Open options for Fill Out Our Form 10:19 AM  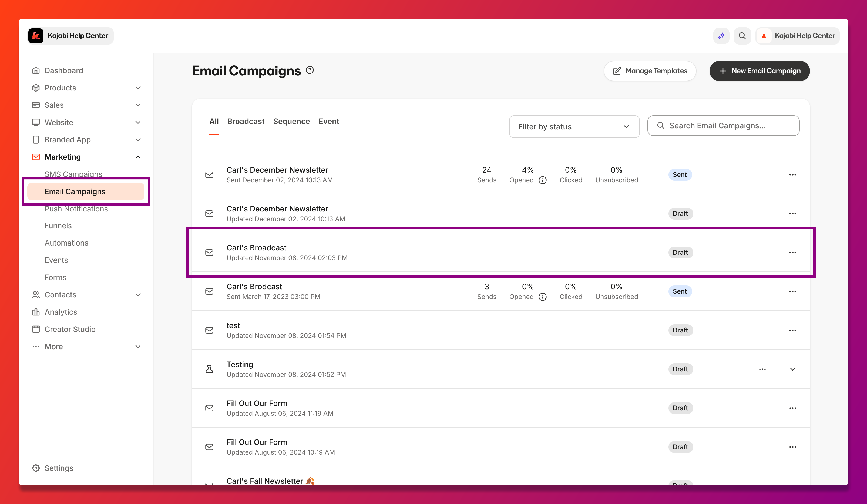click(792, 447)
